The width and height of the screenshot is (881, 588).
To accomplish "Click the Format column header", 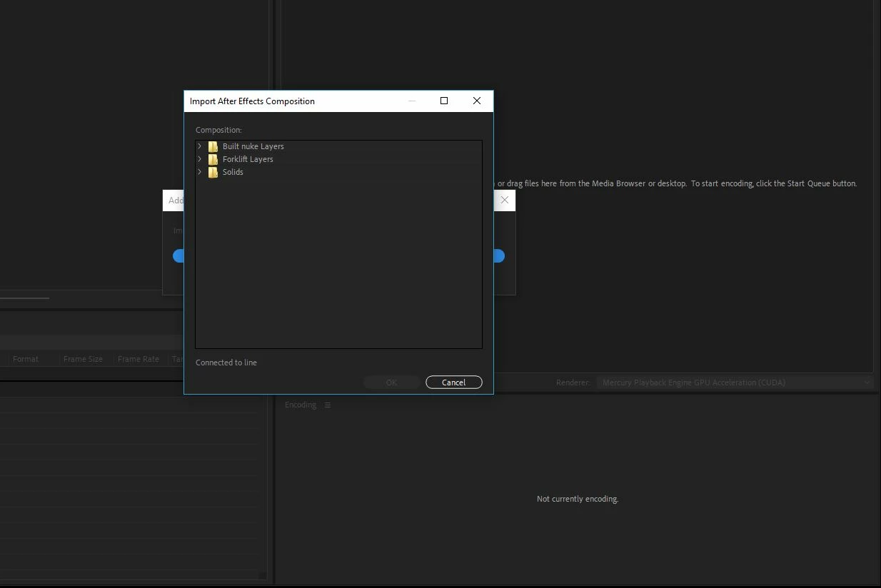I will click(x=26, y=359).
